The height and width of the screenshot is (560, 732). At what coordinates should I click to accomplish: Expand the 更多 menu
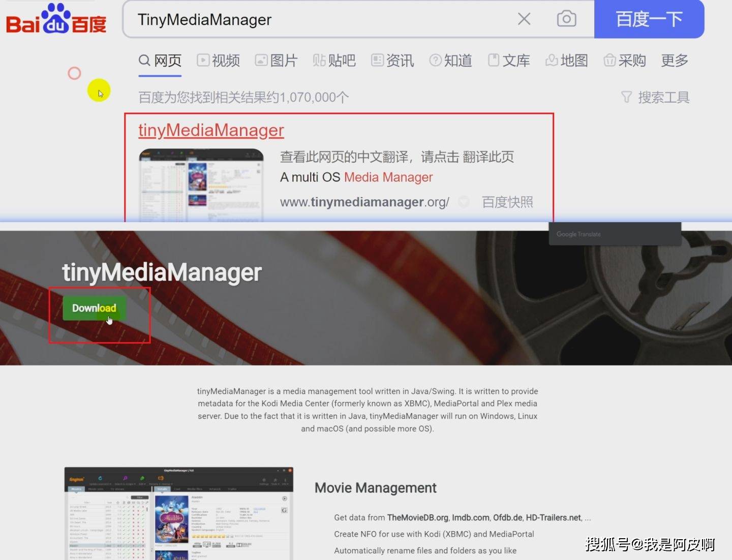[x=675, y=60]
